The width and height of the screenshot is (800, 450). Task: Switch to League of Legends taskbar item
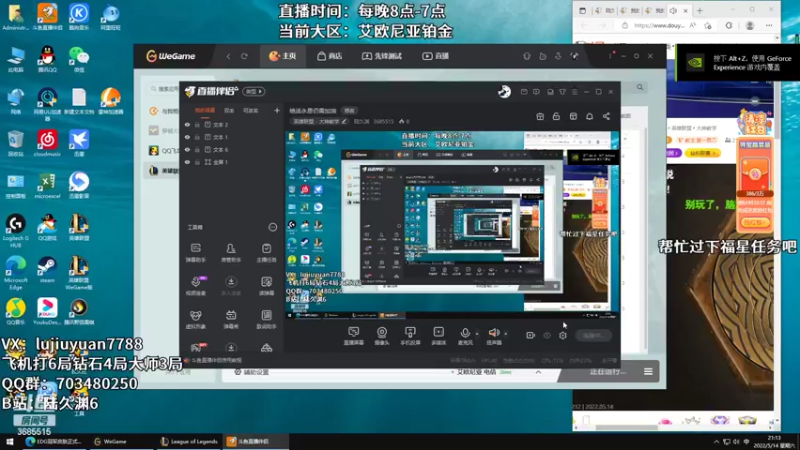(189, 442)
